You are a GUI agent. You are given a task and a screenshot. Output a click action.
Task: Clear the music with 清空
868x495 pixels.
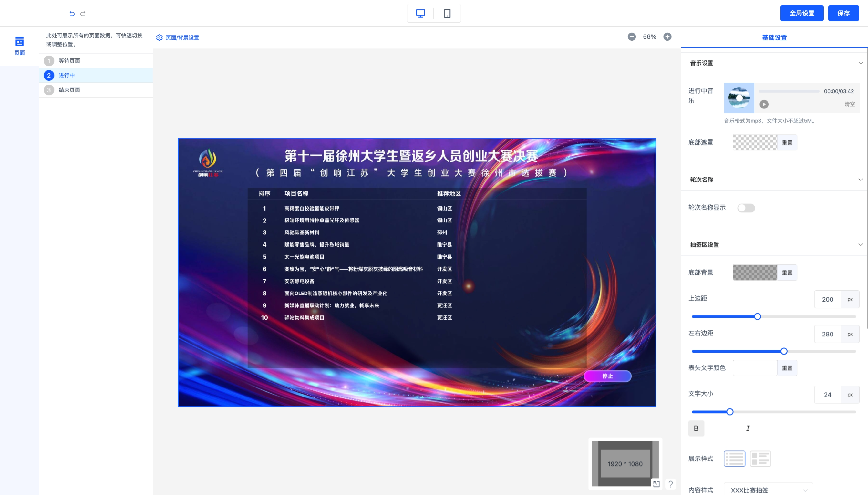pos(849,104)
